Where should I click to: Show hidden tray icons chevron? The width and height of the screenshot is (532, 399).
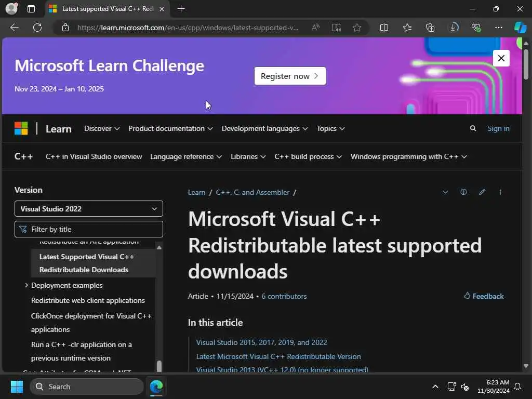435,387
